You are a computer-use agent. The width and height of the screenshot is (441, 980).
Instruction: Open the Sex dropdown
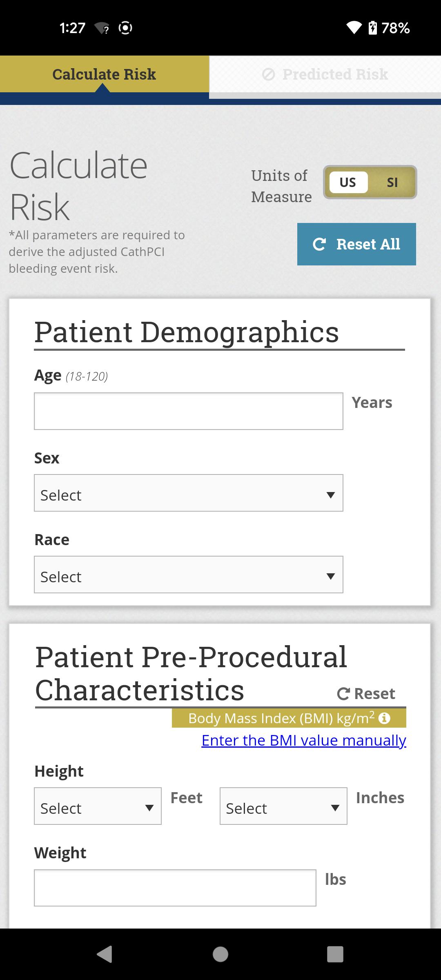point(189,493)
